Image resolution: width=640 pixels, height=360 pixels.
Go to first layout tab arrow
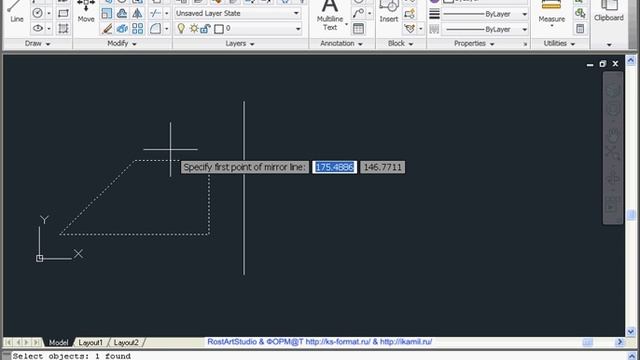(8, 342)
